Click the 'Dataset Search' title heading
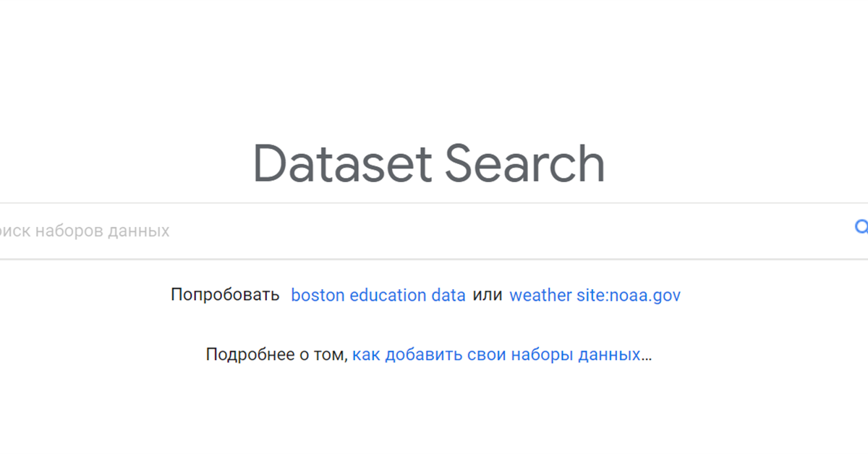 [428, 164]
